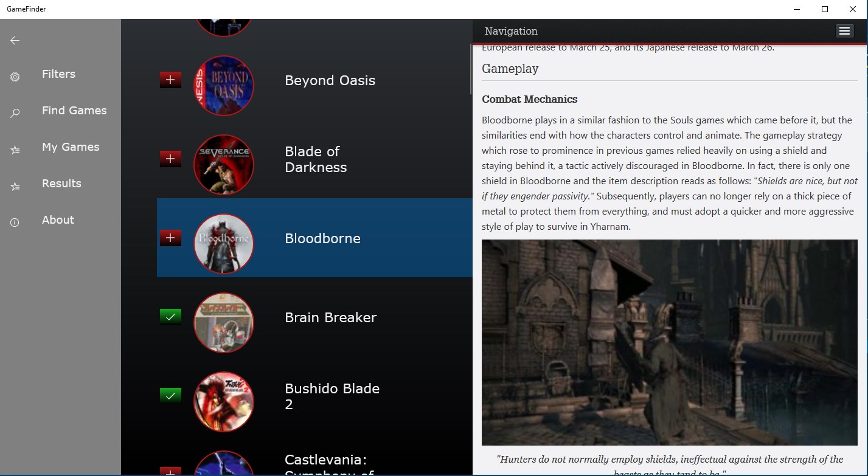This screenshot has height=476, width=868.
Task: Click the Castlevania cover thumbnail
Action: (x=224, y=463)
